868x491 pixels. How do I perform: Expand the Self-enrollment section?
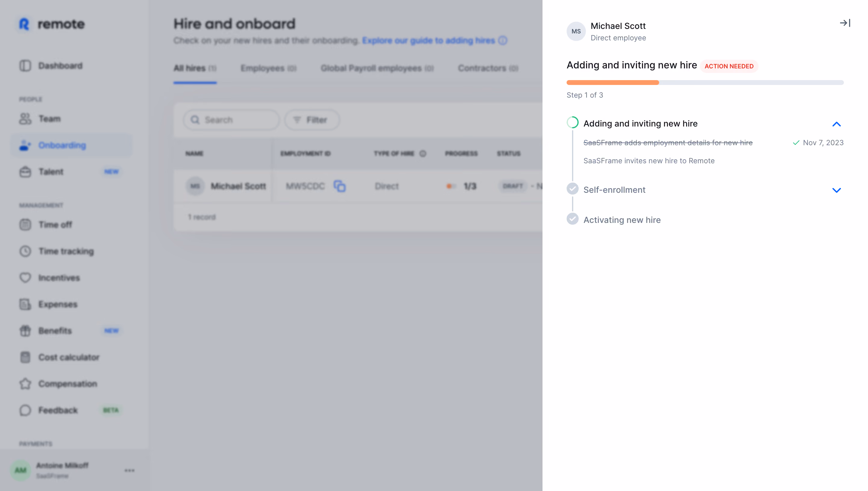click(836, 190)
